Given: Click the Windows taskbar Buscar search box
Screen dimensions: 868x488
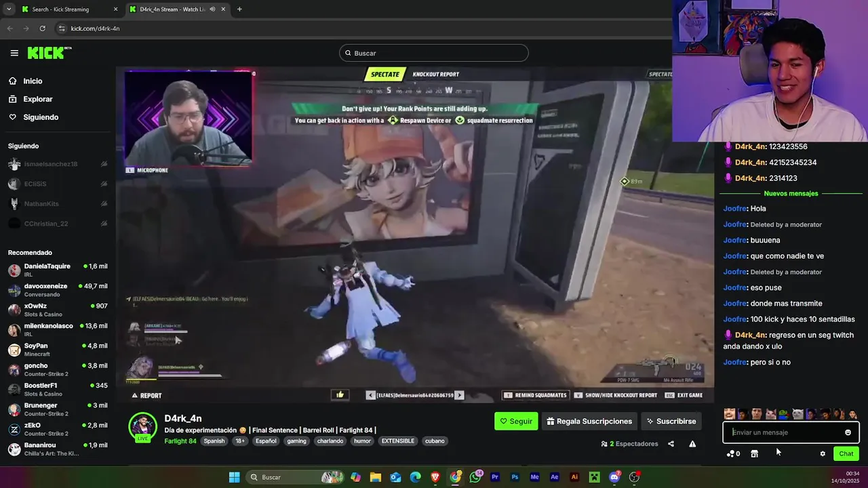Looking at the screenshot, I should [295, 477].
